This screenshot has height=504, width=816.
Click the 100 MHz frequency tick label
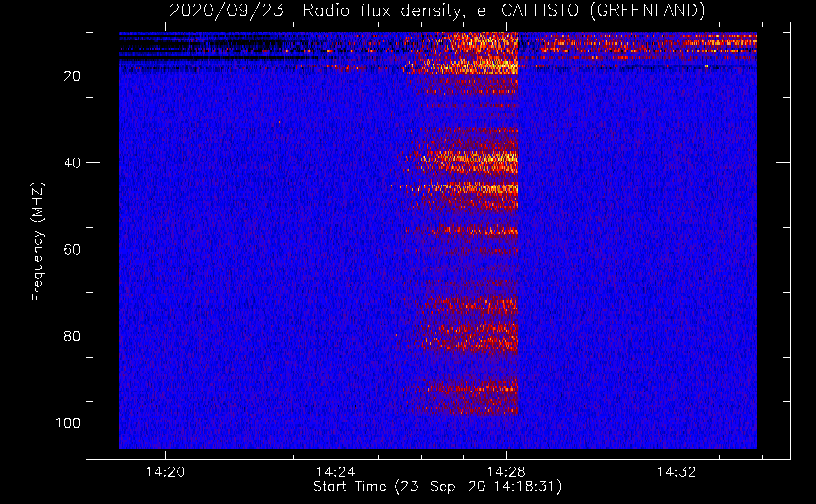click(x=68, y=423)
